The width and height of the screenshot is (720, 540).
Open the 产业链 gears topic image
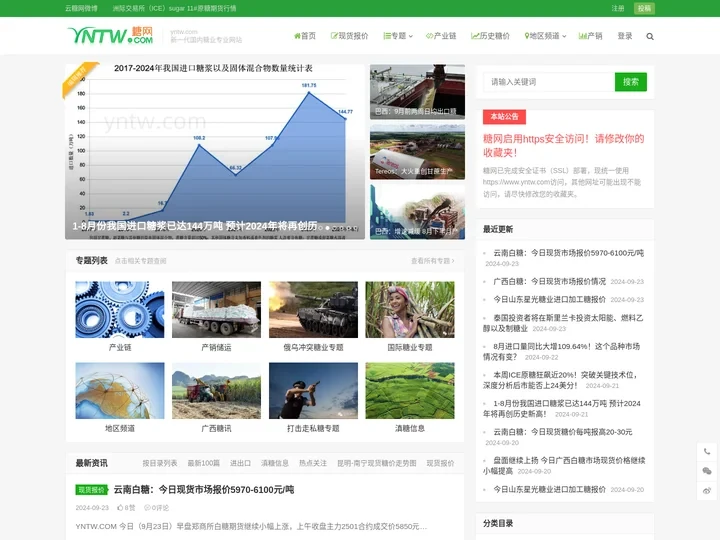coord(120,309)
